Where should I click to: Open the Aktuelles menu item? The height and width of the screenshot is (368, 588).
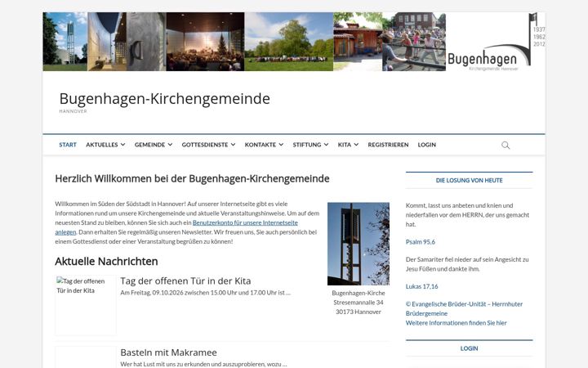pyautogui.click(x=101, y=145)
